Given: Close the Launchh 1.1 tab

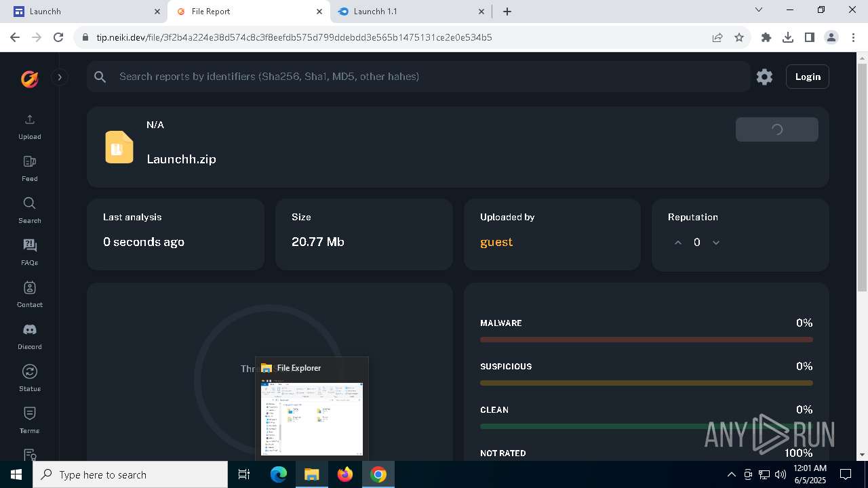Looking at the screenshot, I should pyautogui.click(x=481, y=12).
